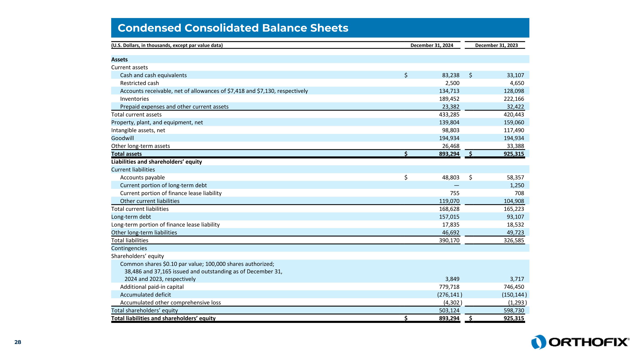Click the Condensed Consolidated Balance Sheets title
The width and height of the screenshot is (644, 362).
coord(233,28)
